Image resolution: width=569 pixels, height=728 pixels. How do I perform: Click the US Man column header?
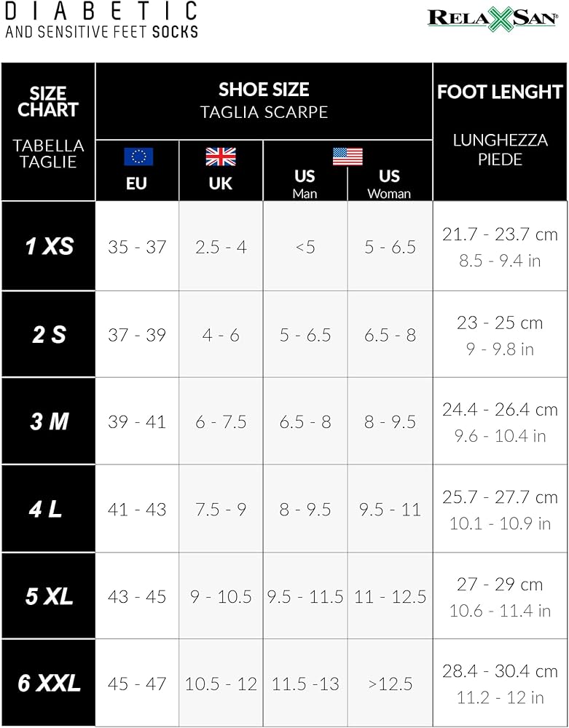click(305, 183)
